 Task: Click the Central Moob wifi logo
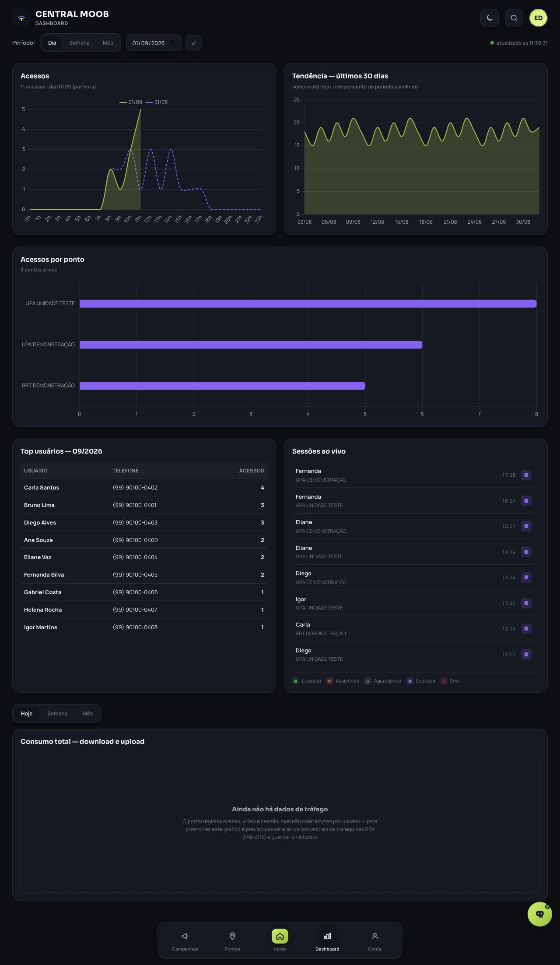21,18
